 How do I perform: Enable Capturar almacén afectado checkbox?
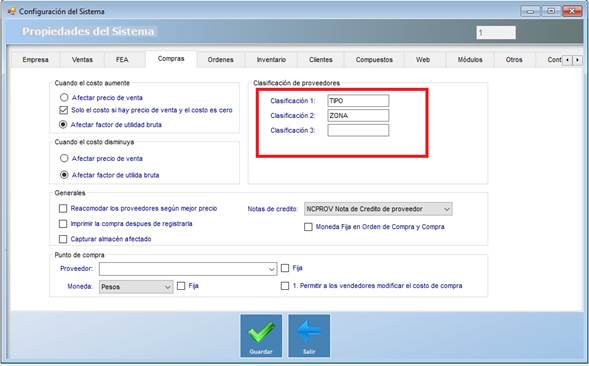pyautogui.click(x=63, y=239)
